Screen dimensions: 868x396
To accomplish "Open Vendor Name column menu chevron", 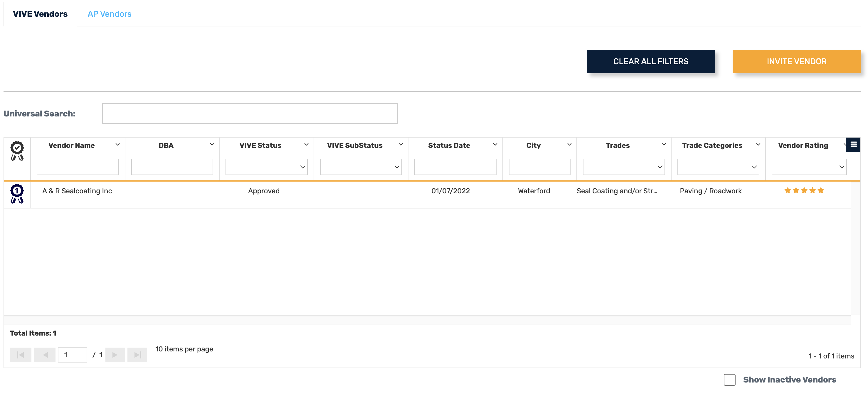I will pyautogui.click(x=117, y=144).
